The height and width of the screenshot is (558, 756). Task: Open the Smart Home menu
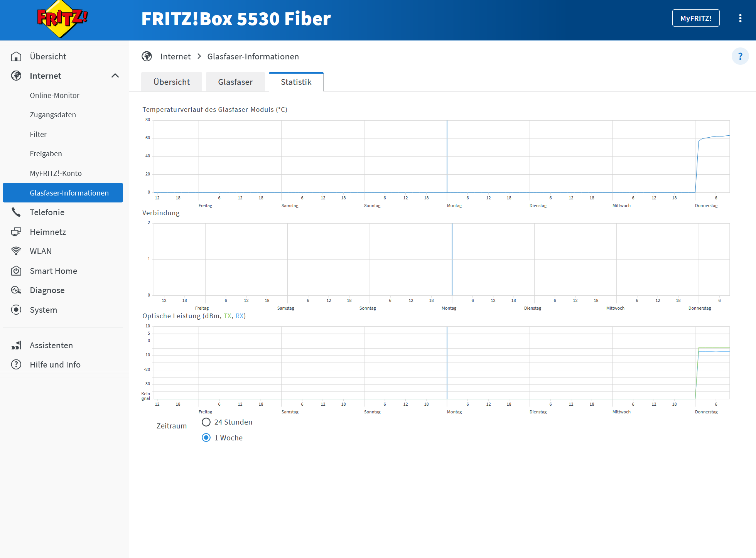(x=54, y=271)
